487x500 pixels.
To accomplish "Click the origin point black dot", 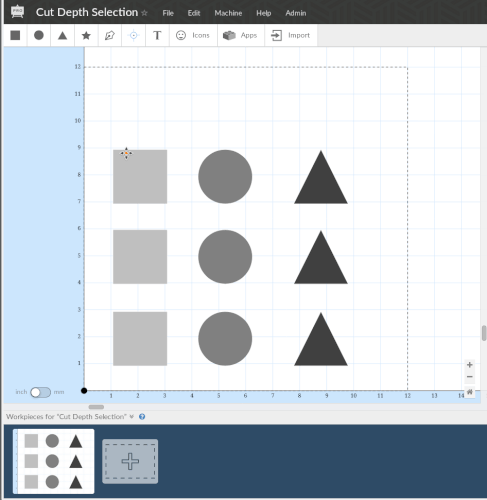I will (84, 391).
